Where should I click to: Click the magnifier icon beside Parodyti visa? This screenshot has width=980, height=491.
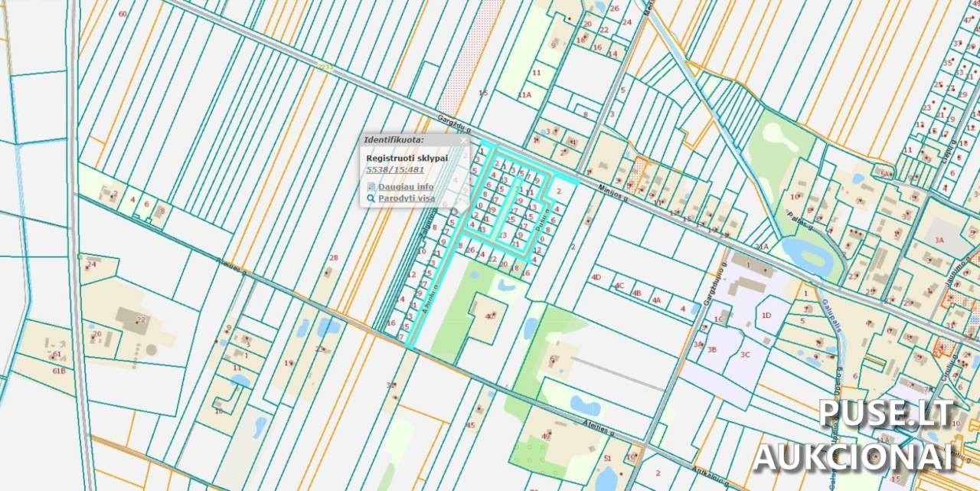371,198
